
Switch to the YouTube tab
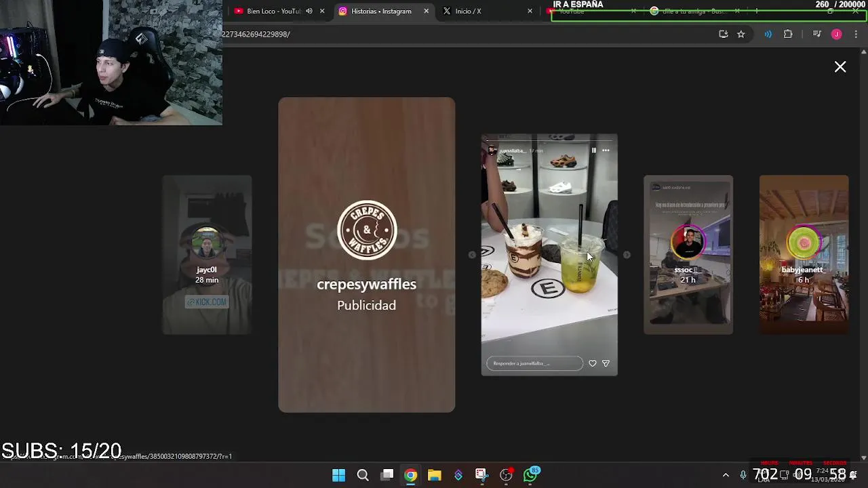[x=590, y=11]
